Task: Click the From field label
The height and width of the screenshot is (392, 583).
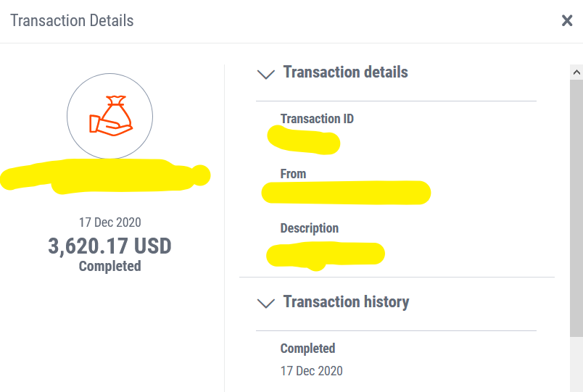Action: (293, 174)
